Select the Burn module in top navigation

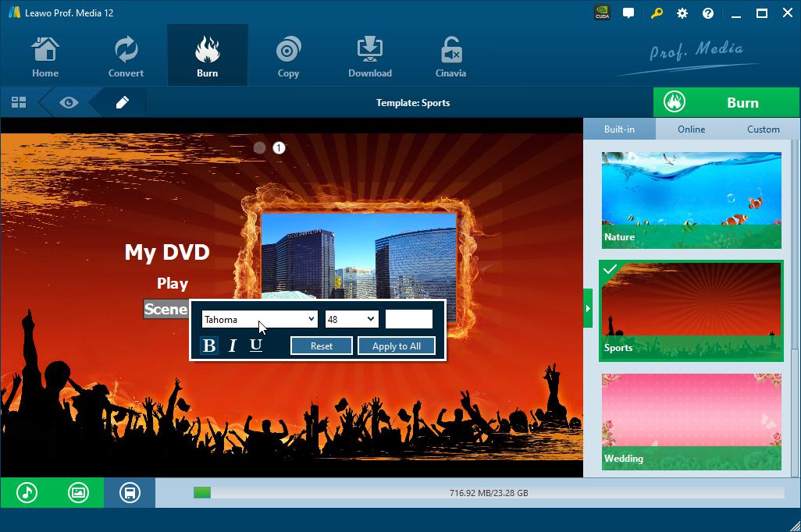pos(208,57)
